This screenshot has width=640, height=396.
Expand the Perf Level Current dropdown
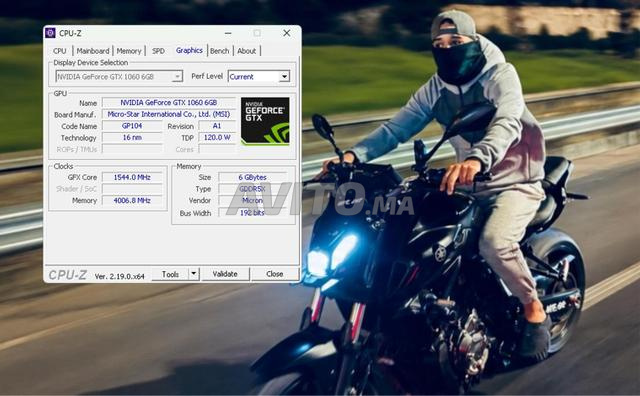pyautogui.click(x=259, y=77)
